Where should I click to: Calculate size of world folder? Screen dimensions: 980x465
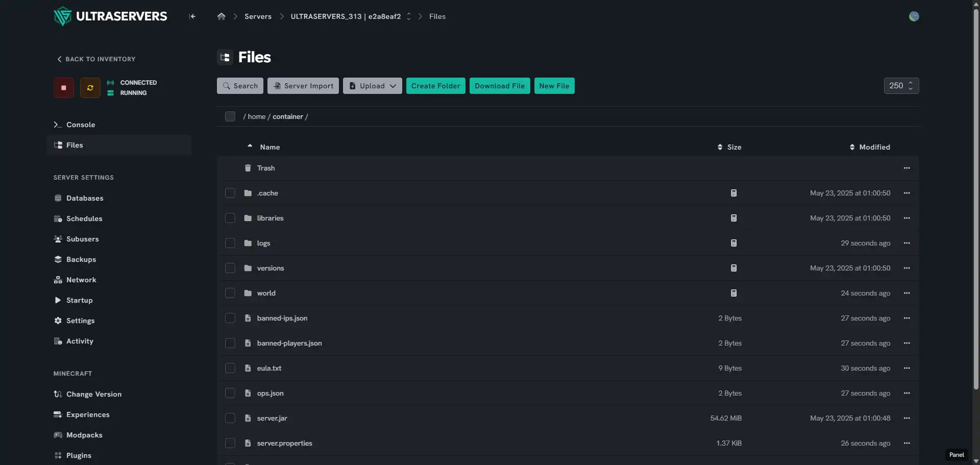point(733,293)
